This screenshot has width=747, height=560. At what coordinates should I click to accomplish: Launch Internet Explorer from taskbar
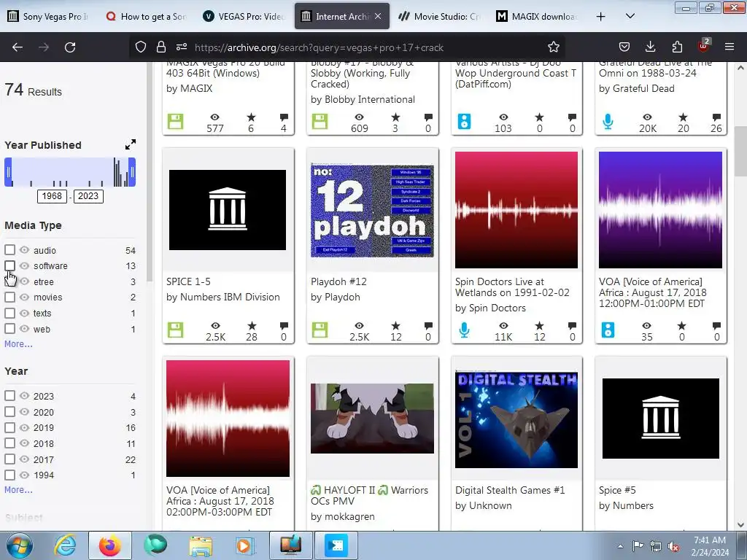65,545
